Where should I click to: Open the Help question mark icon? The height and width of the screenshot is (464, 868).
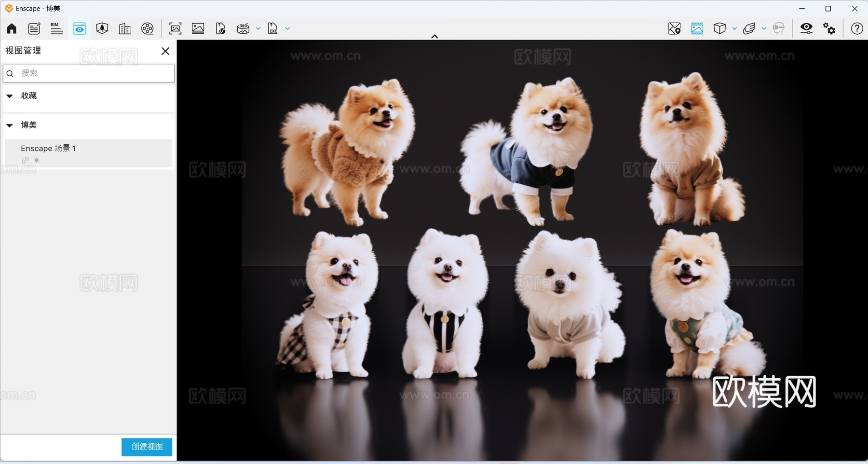pyautogui.click(x=857, y=28)
